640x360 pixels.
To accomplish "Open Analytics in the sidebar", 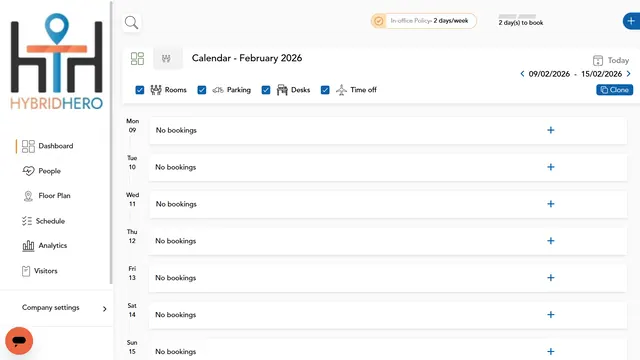I will [44, 246].
